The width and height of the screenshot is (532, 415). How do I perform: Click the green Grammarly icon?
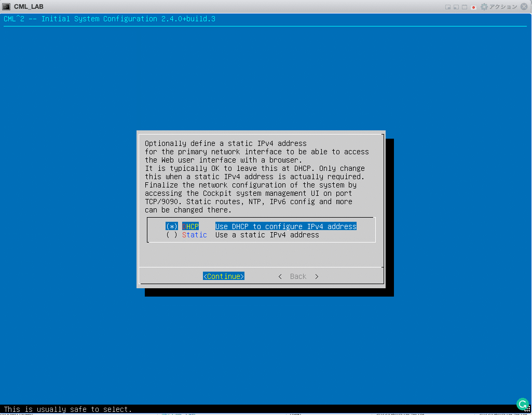[523, 404]
